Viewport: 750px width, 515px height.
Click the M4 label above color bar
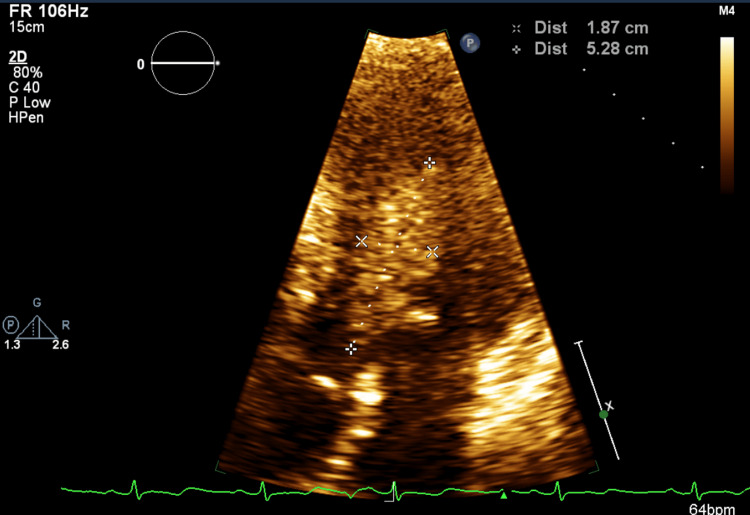(x=727, y=11)
